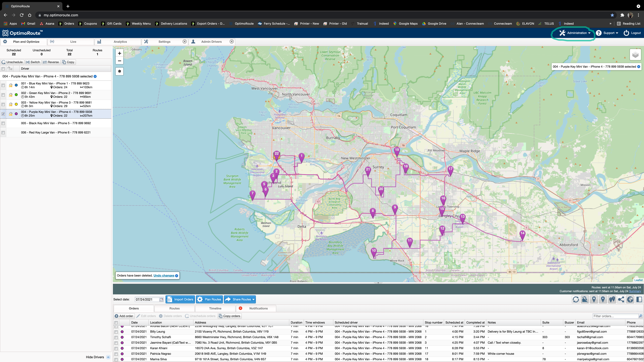Screen dimensions: 644x362
Task: Click the Undo changes link
Action: [164, 276]
